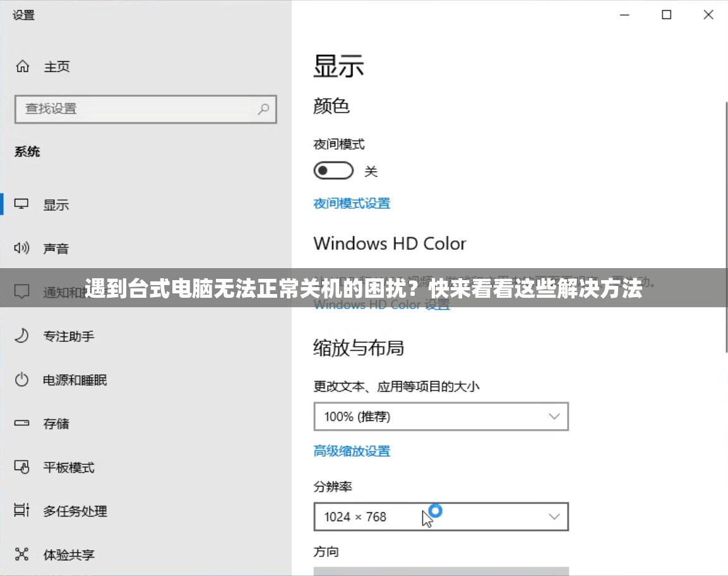Select 专注助手 in the settings sidebar
The image size is (728, 576).
[x=69, y=336]
